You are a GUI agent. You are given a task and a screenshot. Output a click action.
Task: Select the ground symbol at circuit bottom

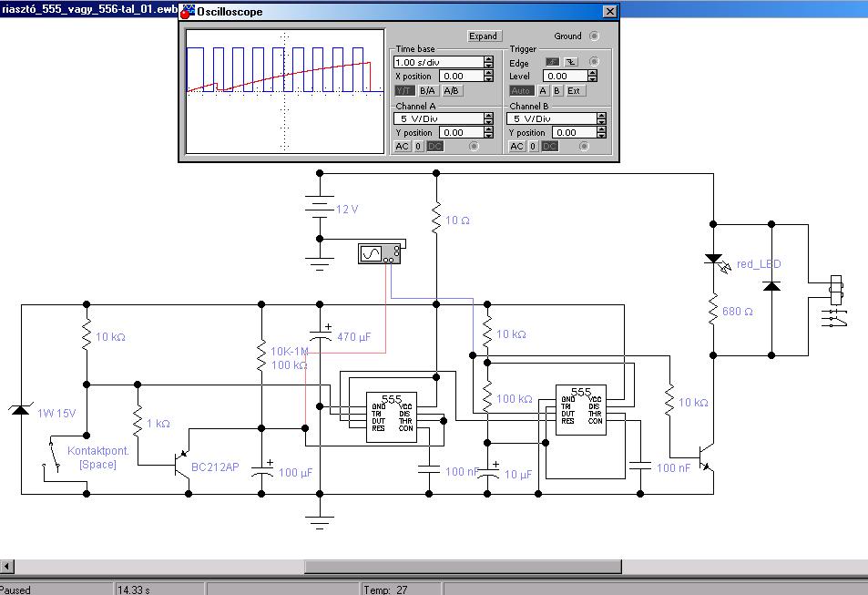click(320, 522)
